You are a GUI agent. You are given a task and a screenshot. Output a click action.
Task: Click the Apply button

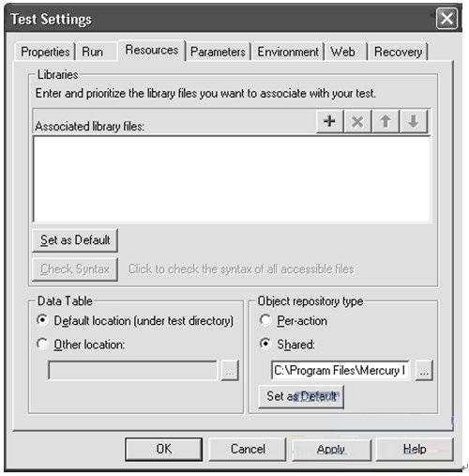331,450
